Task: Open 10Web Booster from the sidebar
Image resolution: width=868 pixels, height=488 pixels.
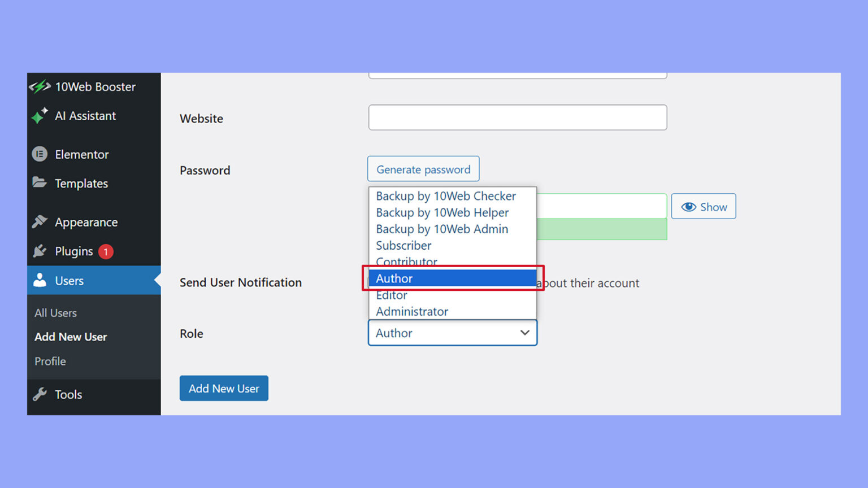Action: (40, 86)
